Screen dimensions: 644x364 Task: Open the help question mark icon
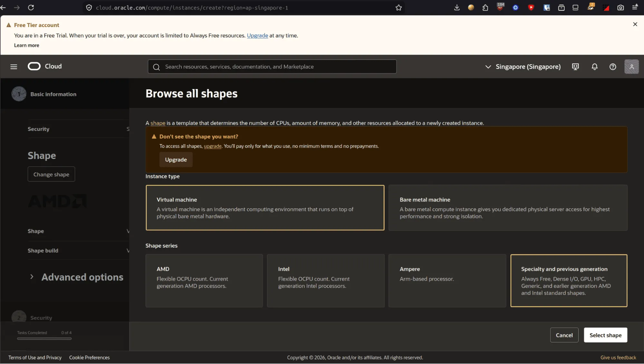point(613,67)
